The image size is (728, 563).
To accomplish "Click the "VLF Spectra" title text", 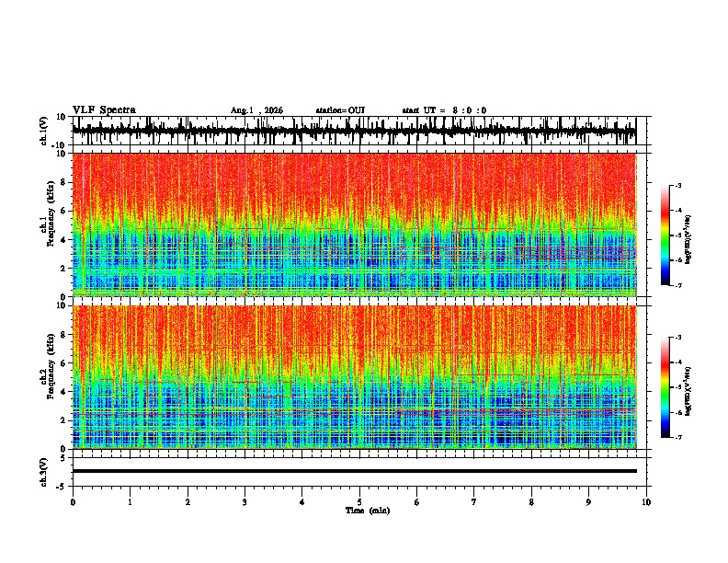I will tap(104, 109).
